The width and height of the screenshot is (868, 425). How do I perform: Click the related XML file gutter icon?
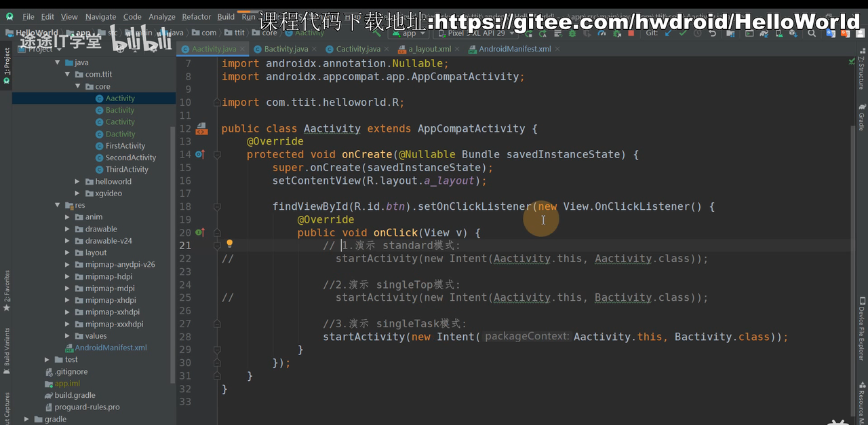(201, 128)
